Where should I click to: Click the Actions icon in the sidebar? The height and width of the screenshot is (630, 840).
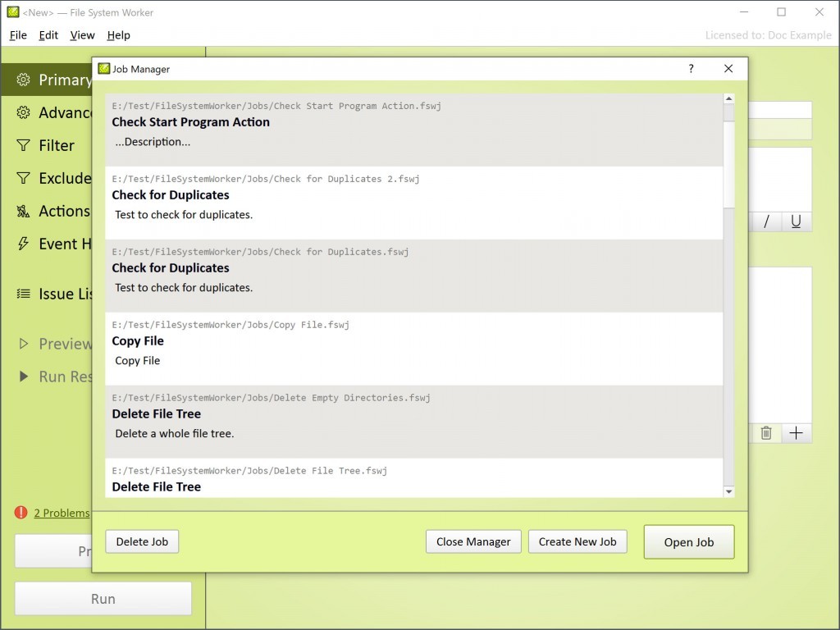(23, 211)
